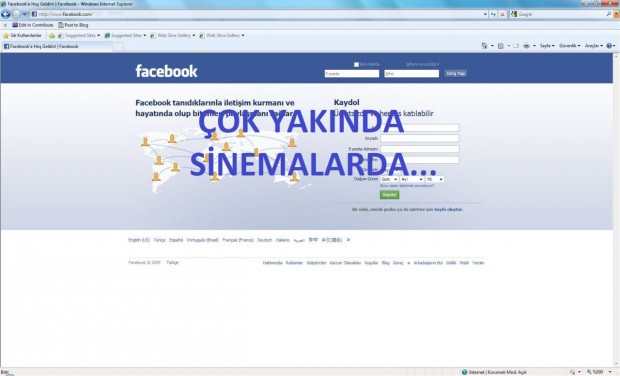Screen dimensions: 620x376
Task: Select Deutsch language link
Action: 265,240
